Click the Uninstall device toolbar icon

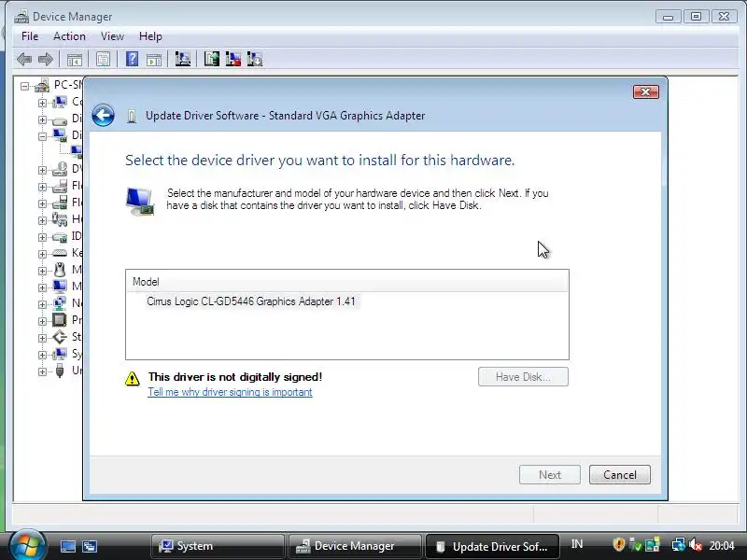255,59
